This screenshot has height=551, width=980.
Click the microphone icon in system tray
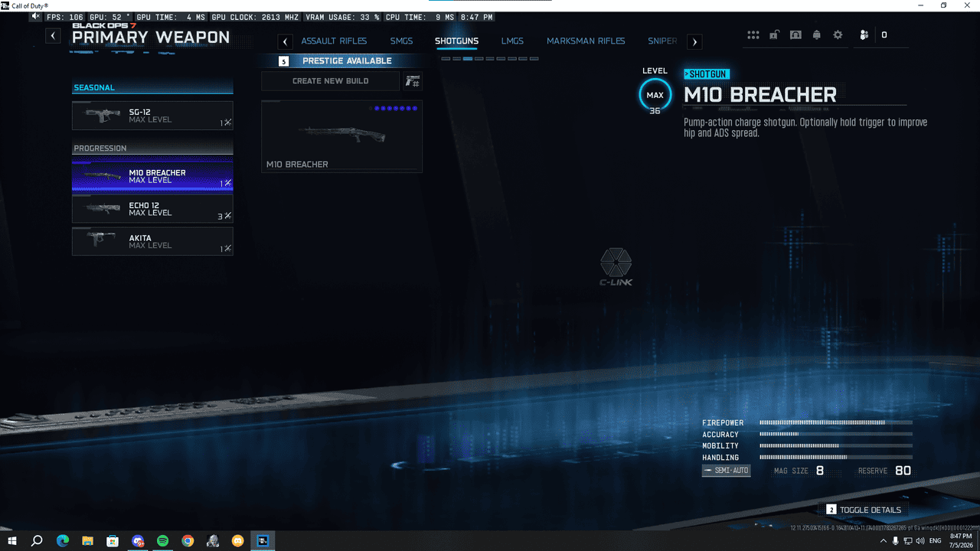(895, 541)
